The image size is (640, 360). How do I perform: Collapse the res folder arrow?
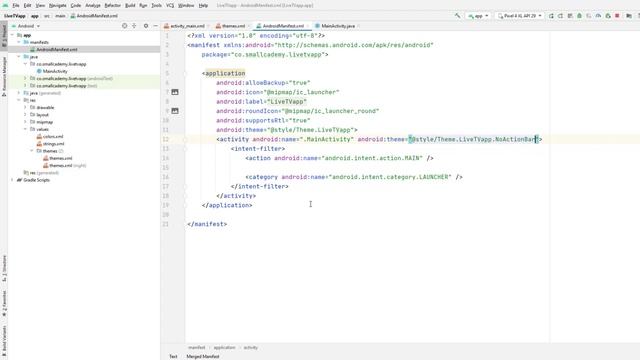pos(18,100)
